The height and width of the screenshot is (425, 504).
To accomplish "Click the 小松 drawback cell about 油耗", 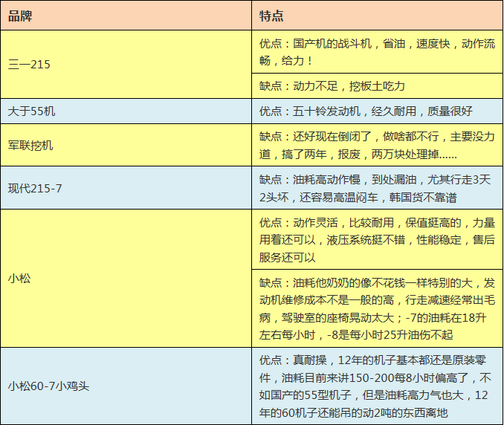I will click(376, 308).
